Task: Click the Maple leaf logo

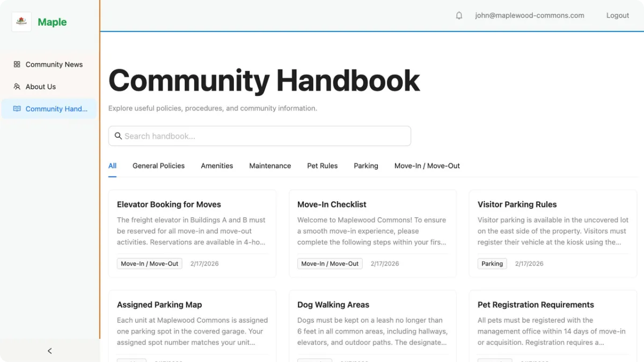Action: (x=21, y=22)
